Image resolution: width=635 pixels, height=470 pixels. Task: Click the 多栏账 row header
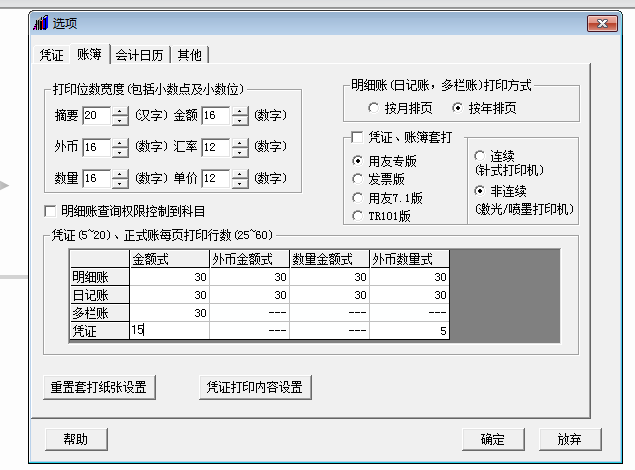point(100,313)
